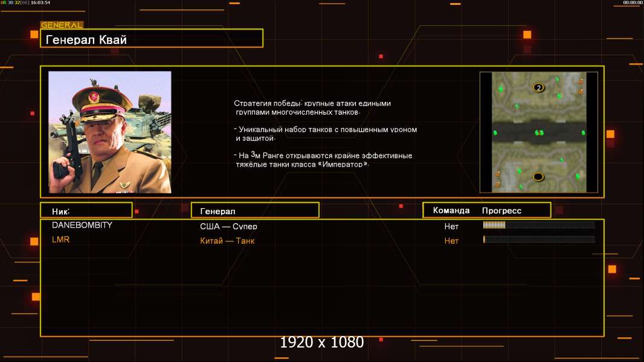Click DANEBOMBITY's loading progress bar
644x362 pixels.
click(x=539, y=224)
